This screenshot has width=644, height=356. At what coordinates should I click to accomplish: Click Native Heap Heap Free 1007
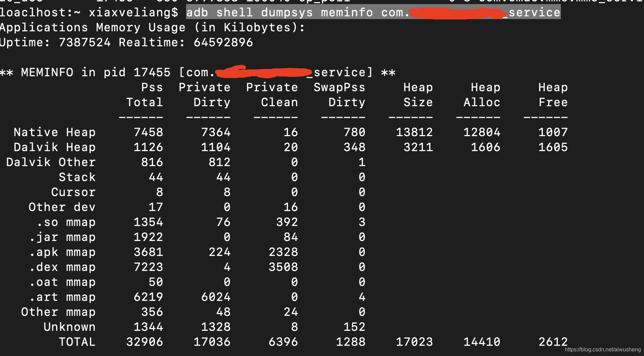click(553, 132)
